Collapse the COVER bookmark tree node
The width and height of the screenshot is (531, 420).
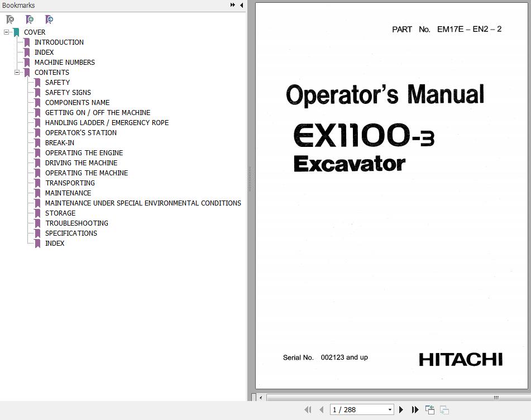click(x=6, y=32)
